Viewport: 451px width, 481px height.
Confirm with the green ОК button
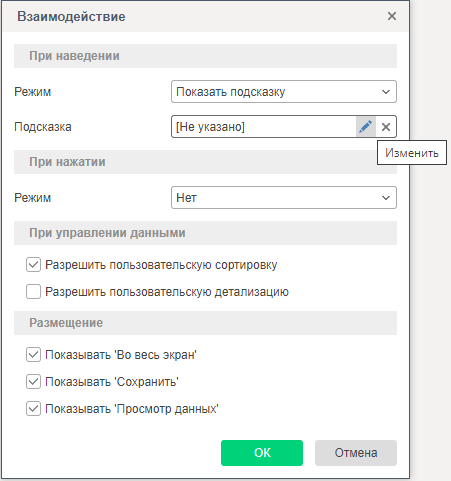pyautogui.click(x=262, y=453)
